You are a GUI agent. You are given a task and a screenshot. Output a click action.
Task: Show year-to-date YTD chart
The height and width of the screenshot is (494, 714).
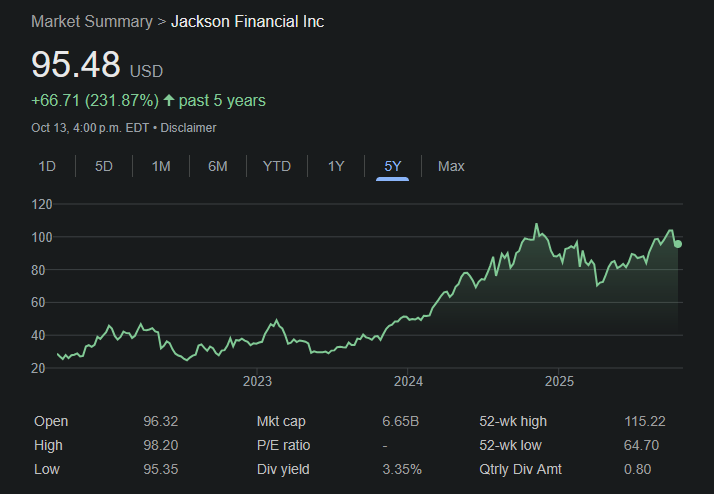(277, 166)
